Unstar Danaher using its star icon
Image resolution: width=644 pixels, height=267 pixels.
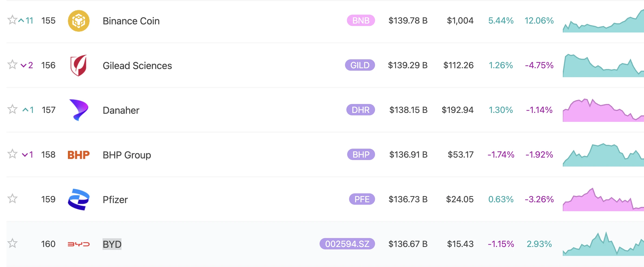(11, 110)
